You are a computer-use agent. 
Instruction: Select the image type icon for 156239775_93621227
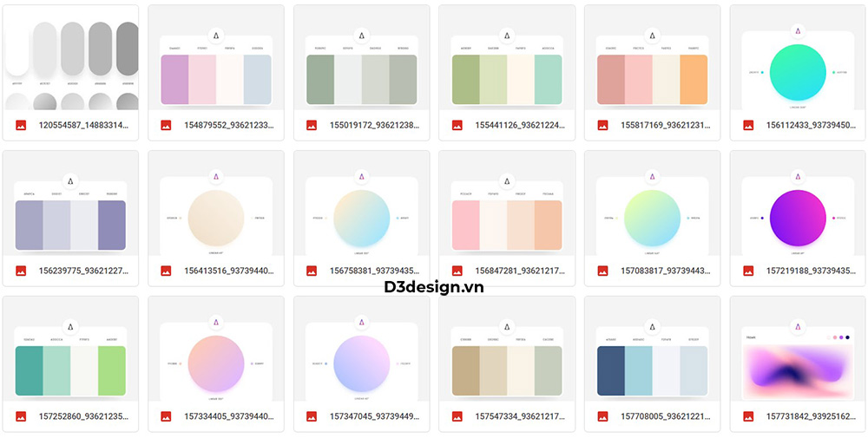[x=21, y=271]
